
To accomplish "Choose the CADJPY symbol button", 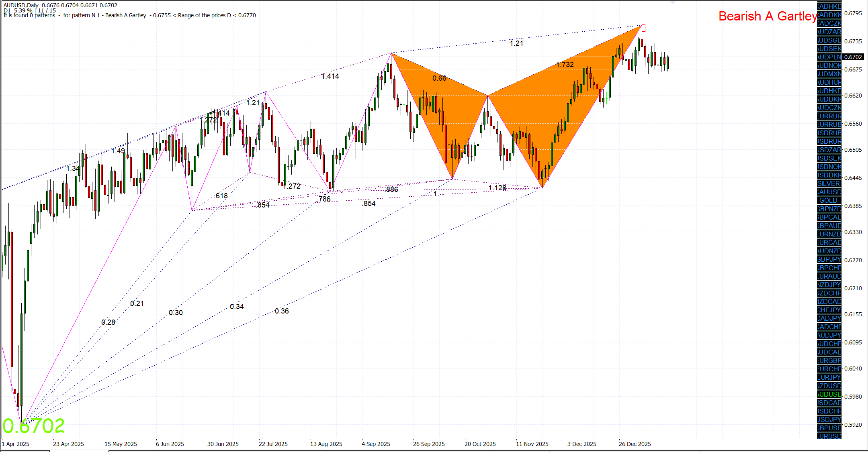I will coord(829,318).
